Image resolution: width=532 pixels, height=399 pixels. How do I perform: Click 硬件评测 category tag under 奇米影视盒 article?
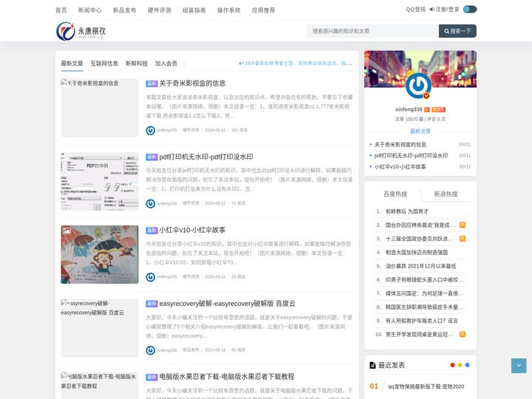coord(191,130)
